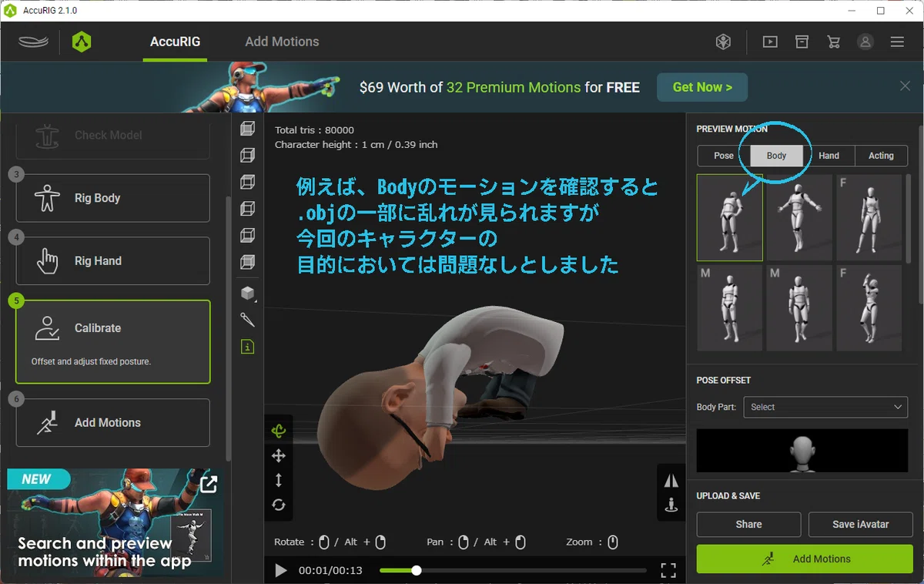Open the external link on promo card

(209, 484)
